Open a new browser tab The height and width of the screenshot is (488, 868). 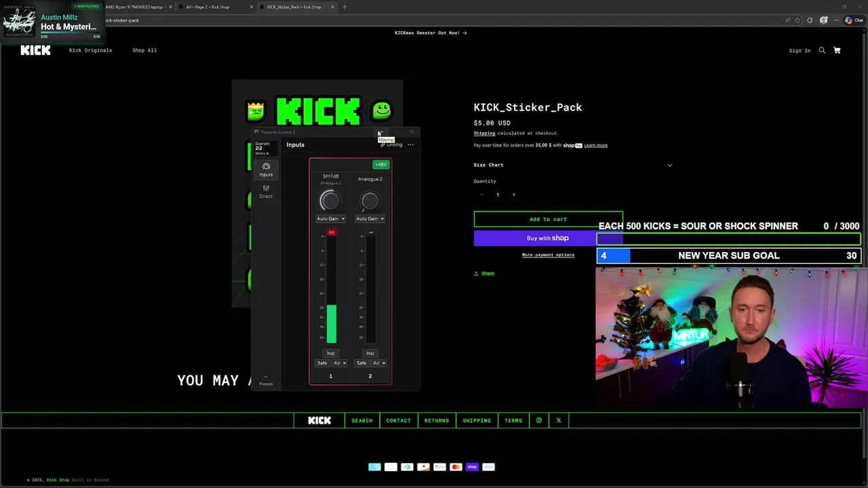point(344,7)
